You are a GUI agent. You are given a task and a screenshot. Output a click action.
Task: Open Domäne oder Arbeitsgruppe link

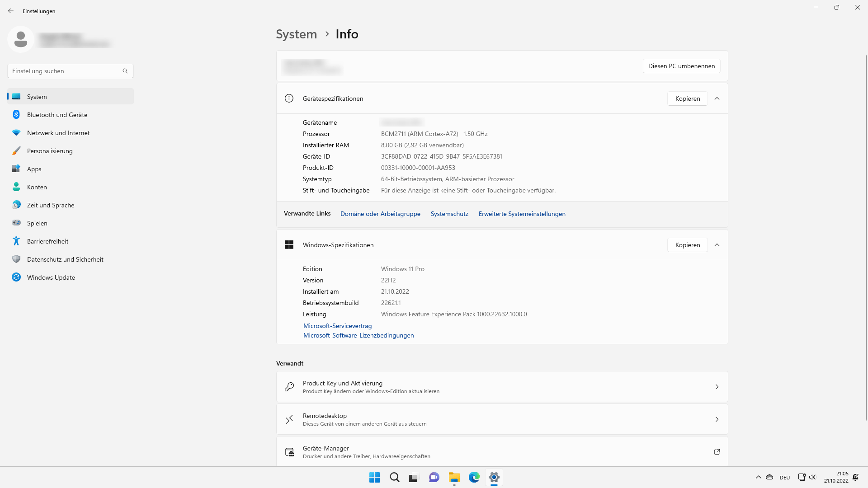tap(380, 214)
